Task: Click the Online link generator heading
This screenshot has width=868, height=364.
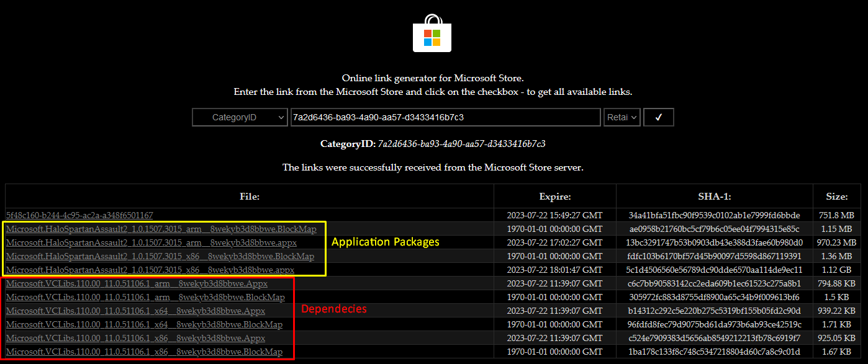Action: click(x=433, y=78)
